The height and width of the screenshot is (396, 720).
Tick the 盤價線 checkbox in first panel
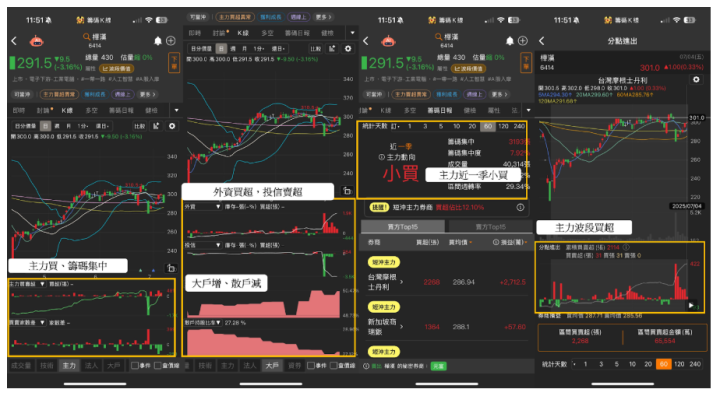pyautogui.click(x=158, y=365)
